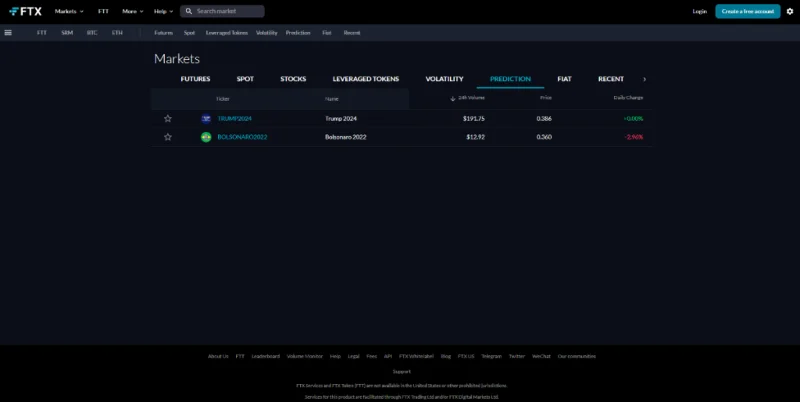The width and height of the screenshot is (800, 402).
Task: Click the BOLSONARO2022 flag icon
Action: 206,137
